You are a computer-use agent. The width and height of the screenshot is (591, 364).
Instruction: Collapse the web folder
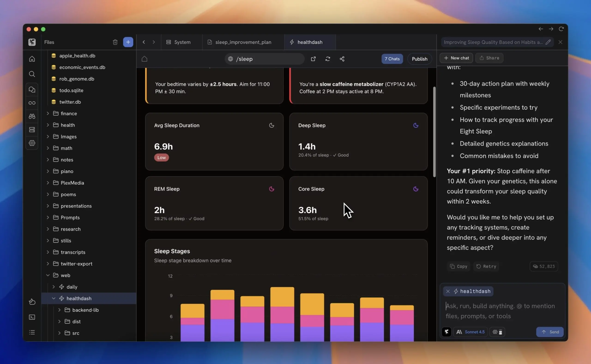pyautogui.click(x=48, y=275)
